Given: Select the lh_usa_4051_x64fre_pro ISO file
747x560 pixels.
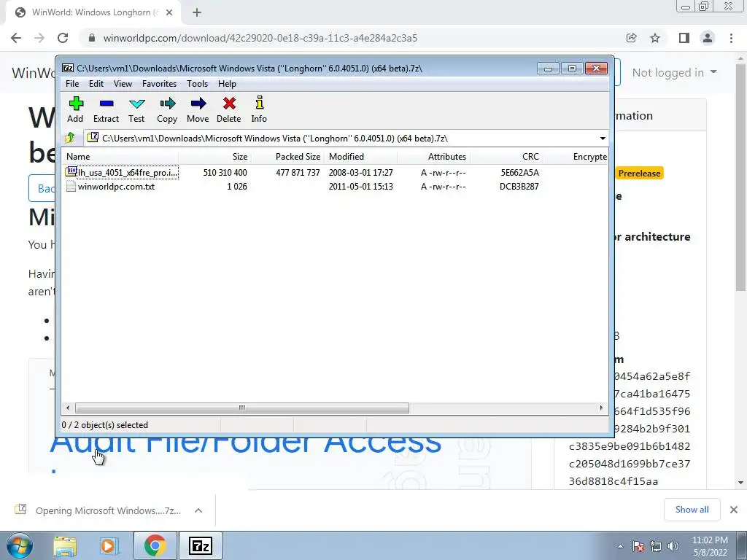Looking at the screenshot, I should click(122, 172).
